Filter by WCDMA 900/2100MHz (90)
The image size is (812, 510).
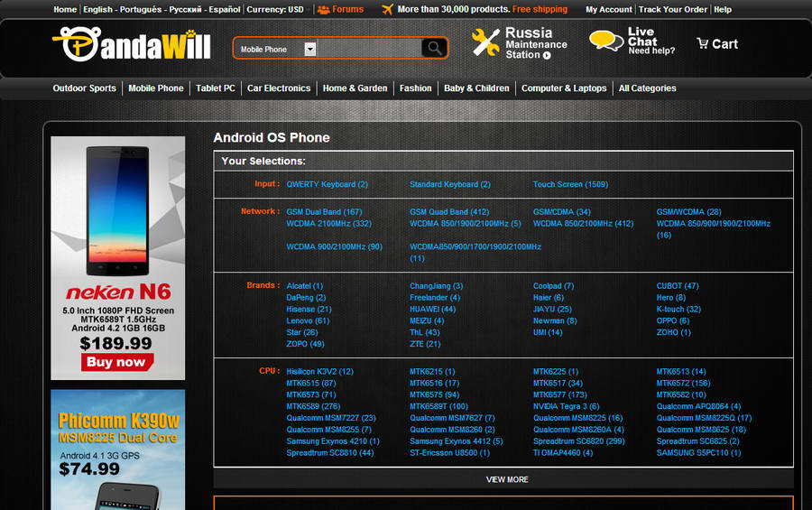[x=335, y=246]
